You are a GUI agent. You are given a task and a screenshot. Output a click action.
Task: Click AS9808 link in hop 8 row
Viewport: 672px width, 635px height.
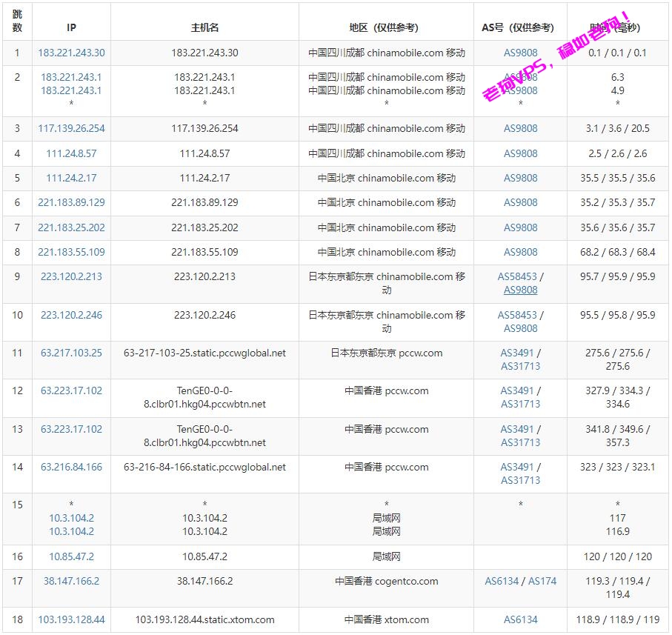[x=520, y=252]
